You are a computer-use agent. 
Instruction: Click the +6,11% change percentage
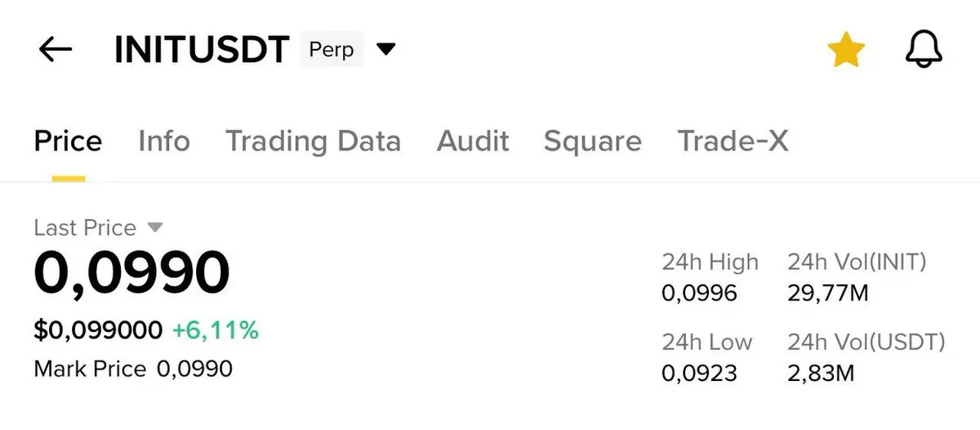[x=216, y=330]
